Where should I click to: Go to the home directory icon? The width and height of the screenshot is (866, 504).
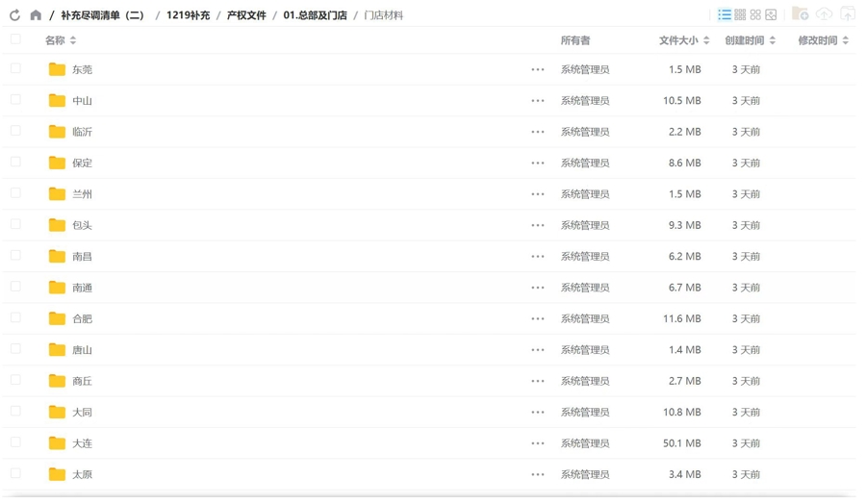[x=36, y=15]
